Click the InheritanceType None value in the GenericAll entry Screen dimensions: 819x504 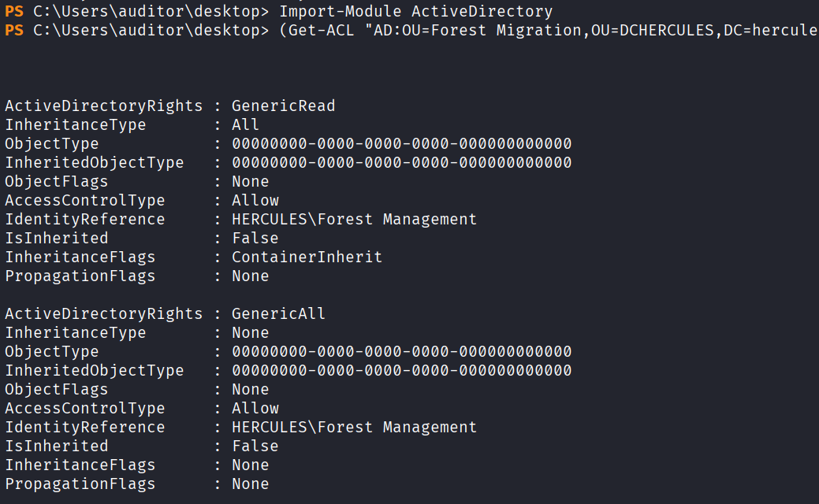[250, 333]
